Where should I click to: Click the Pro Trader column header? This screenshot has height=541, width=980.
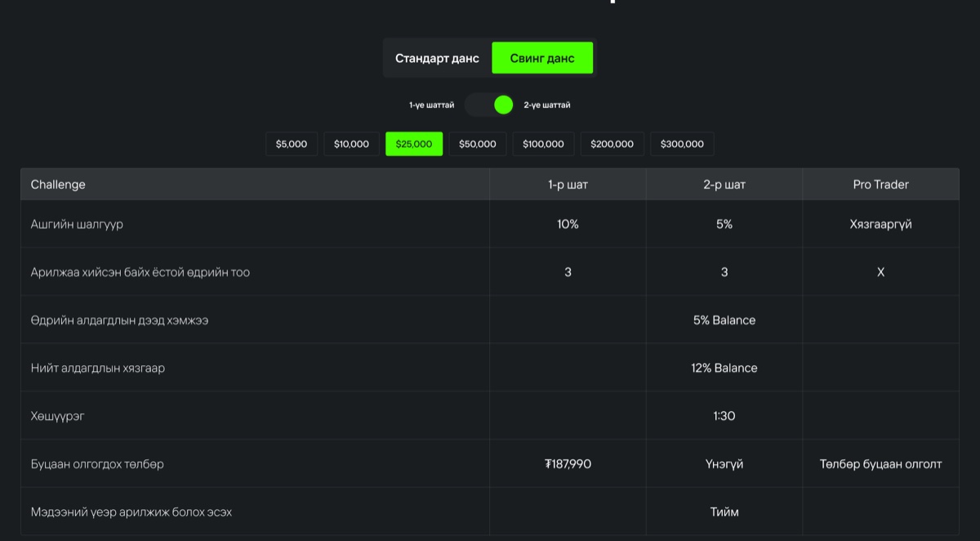(x=880, y=185)
